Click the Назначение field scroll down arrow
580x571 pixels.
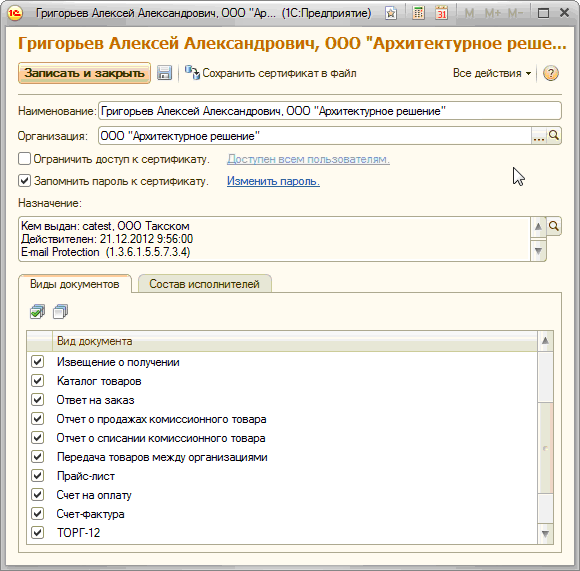click(538, 251)
